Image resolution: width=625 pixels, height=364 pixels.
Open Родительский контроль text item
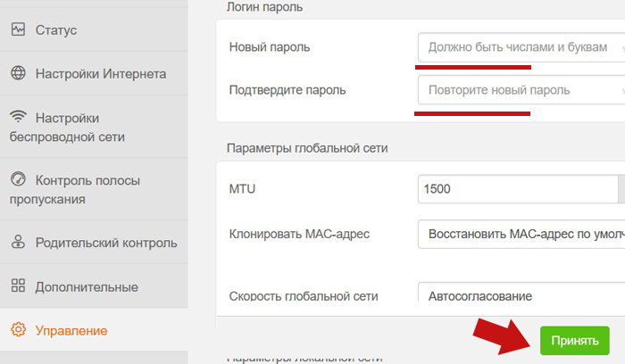tap(105, 243)
